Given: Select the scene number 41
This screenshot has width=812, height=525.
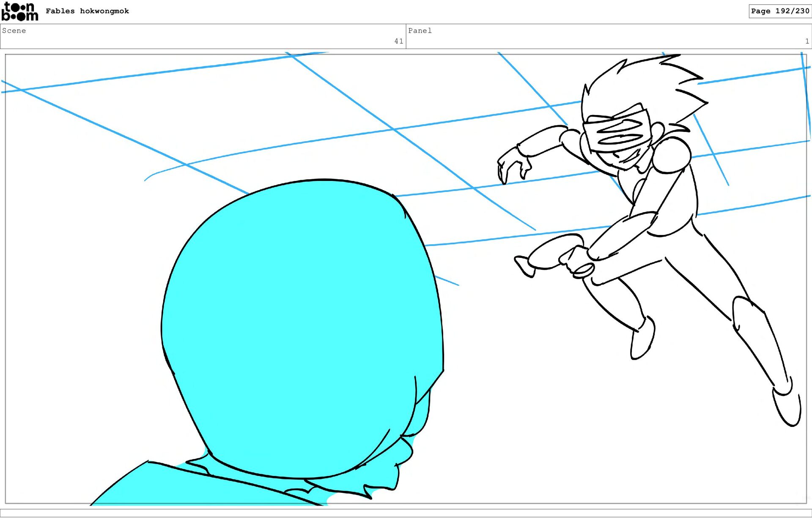Looking at the screenshot, I should (398, 41).
